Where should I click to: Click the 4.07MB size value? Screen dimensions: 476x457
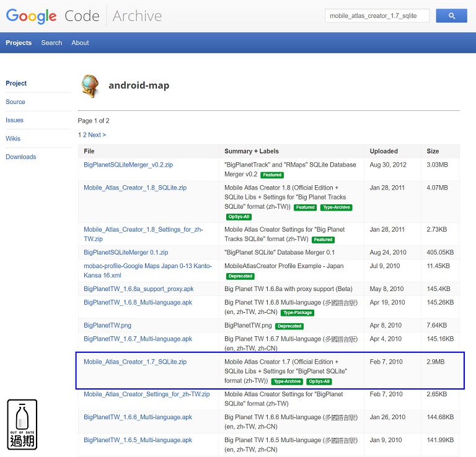437,188
